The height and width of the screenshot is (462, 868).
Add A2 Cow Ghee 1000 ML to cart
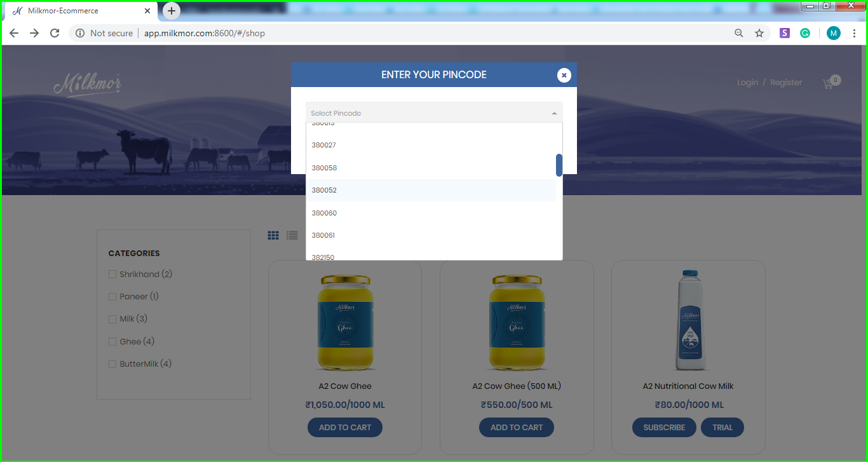tap(345, 427)
